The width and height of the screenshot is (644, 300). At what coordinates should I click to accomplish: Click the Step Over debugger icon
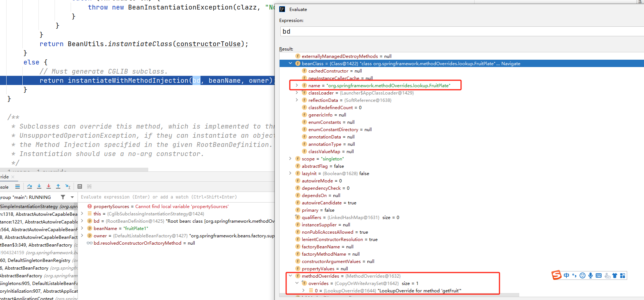tap(30, 186)
